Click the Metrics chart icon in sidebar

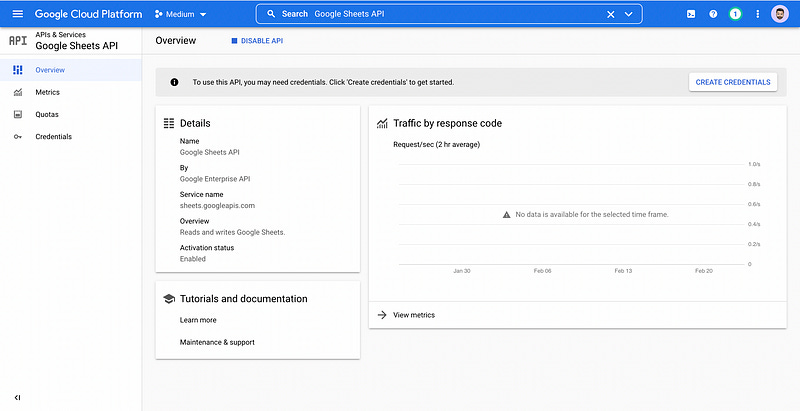18,92
